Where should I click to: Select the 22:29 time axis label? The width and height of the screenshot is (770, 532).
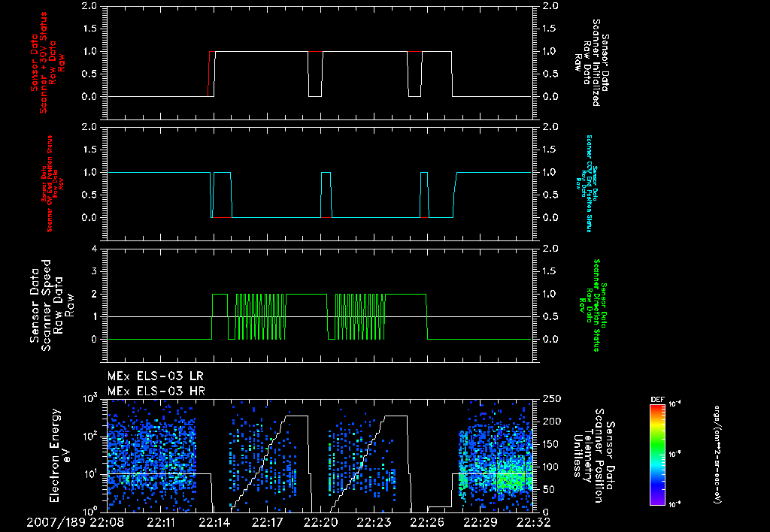point(480,522)
